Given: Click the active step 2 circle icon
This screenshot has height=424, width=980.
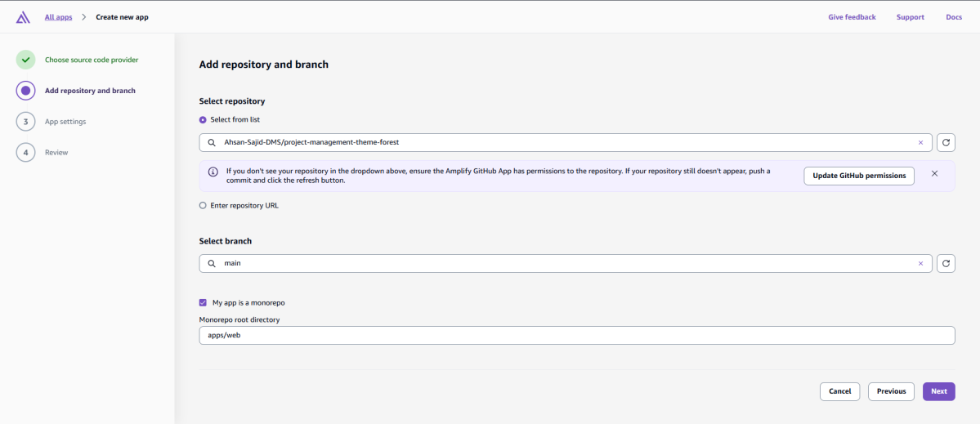Looking at the screenshot, I should coord(25,91).
